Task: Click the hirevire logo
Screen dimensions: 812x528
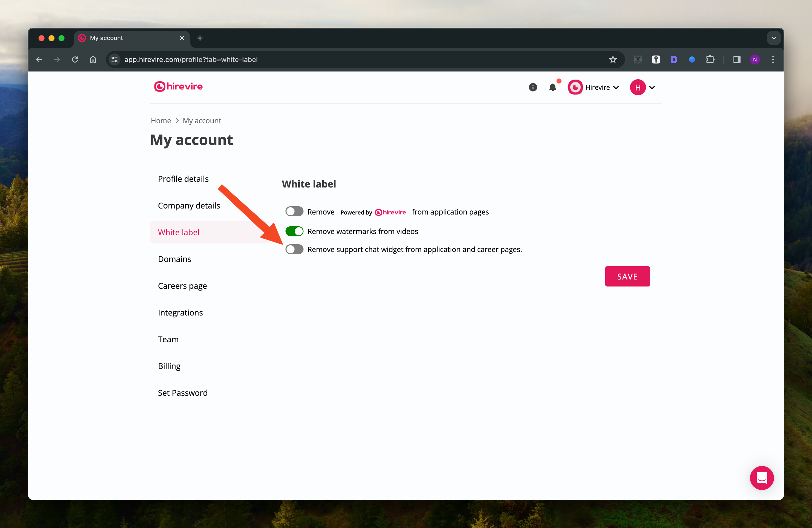Action: [178, 87]
